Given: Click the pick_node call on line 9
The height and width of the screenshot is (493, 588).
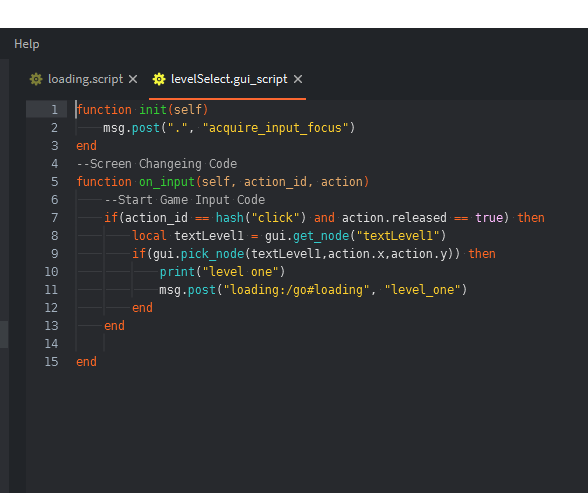Looking at the screenshot, I should [212, 254].
